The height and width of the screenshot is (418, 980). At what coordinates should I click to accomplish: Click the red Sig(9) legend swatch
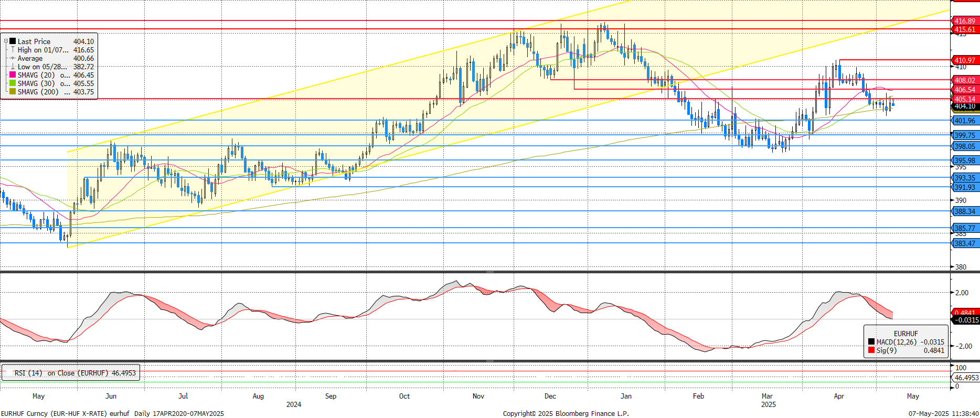pyautogui.click(x=871, y=350)
